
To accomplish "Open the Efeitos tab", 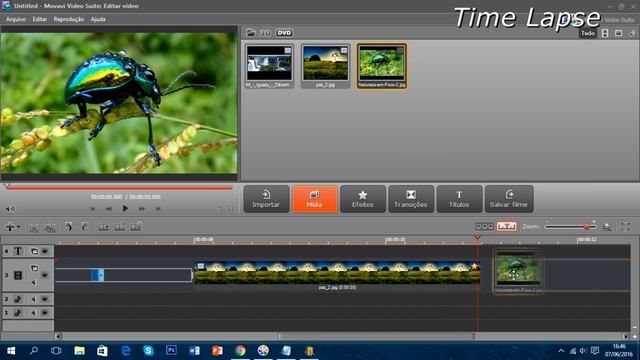I will click(362, 199).
